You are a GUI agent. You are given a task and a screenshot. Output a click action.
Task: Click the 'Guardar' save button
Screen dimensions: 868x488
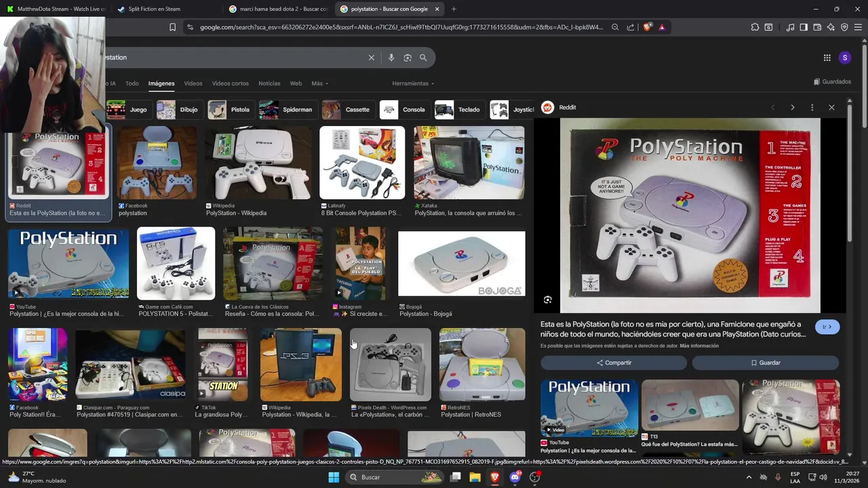point(766,363)
